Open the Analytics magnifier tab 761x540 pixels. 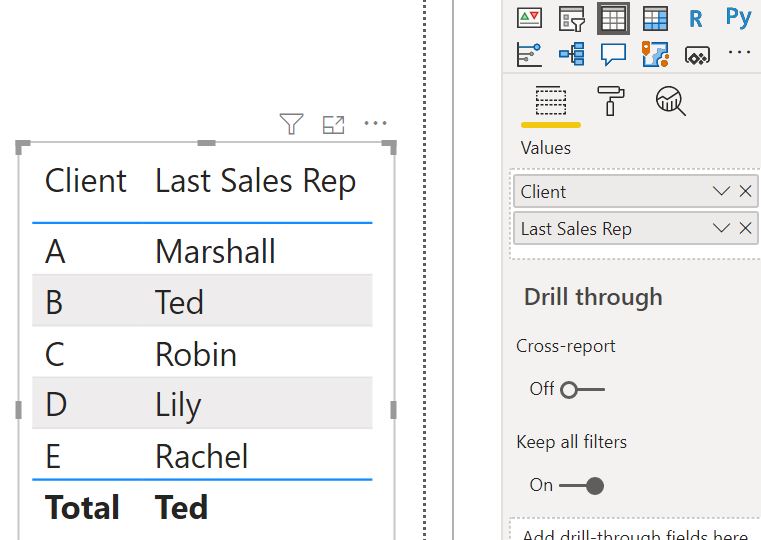coord(671,101)
